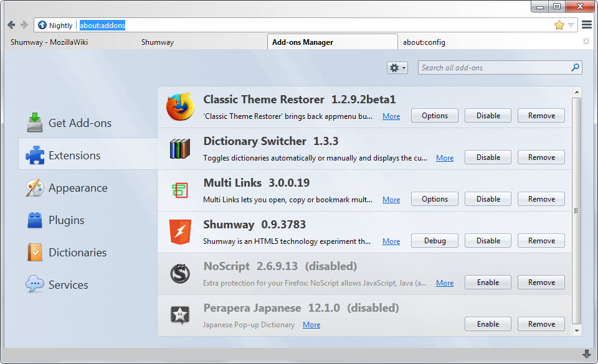598x364 pixels.
Task: Show More about NoScript
Action: coord(445,283)
